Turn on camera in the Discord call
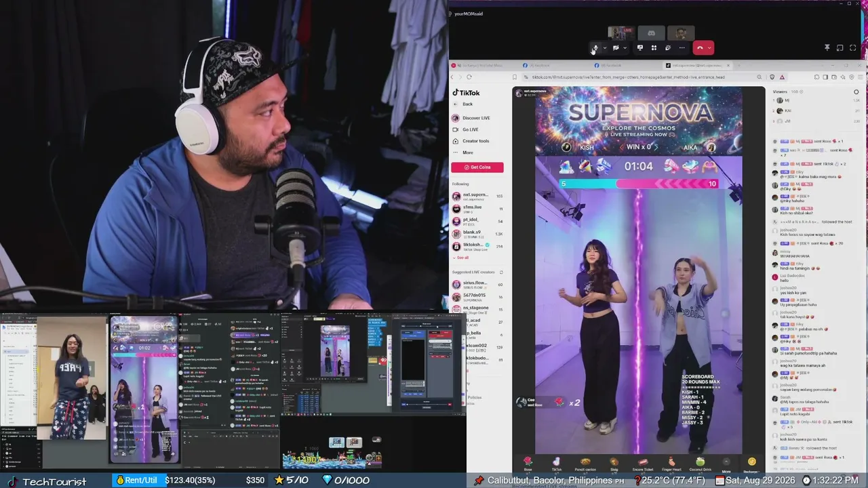 [615, 48]
